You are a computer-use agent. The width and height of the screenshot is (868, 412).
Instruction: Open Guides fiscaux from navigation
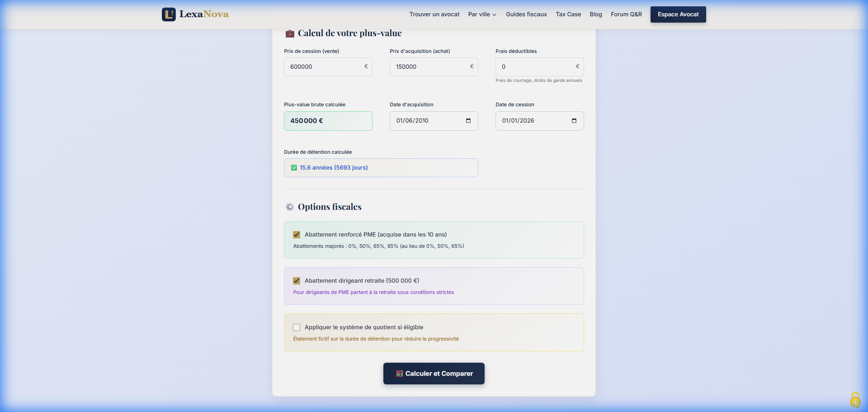(526, 14)
